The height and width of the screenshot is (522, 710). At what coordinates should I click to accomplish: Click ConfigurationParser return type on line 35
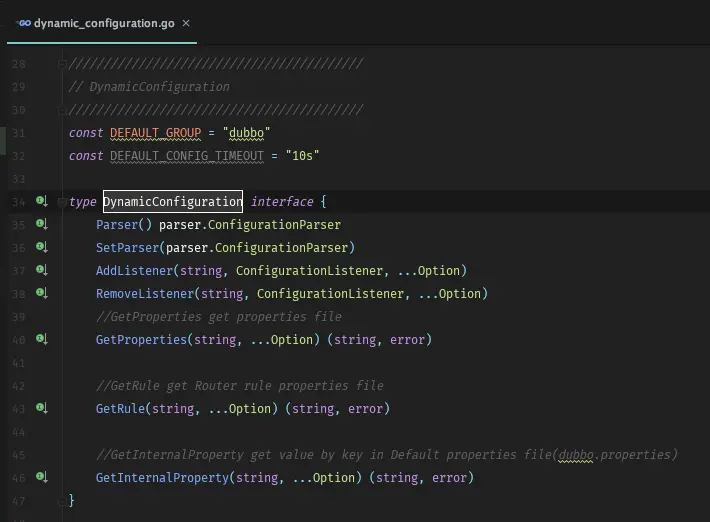(x=274, y=225)
